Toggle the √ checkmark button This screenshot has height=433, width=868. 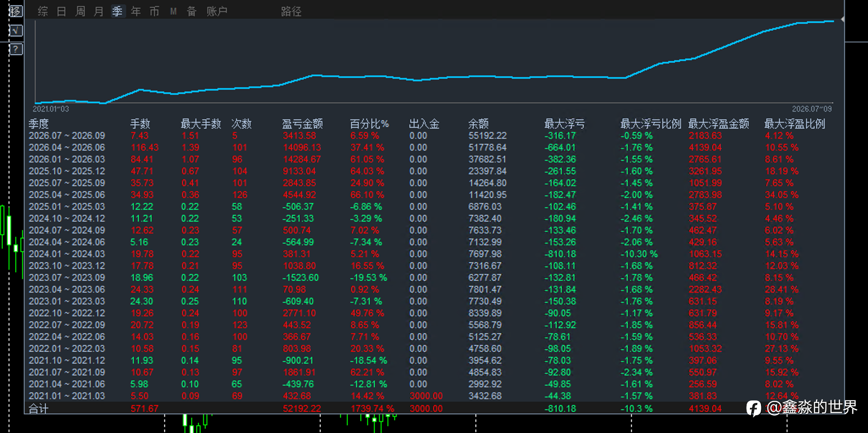[x=16, y=30]
